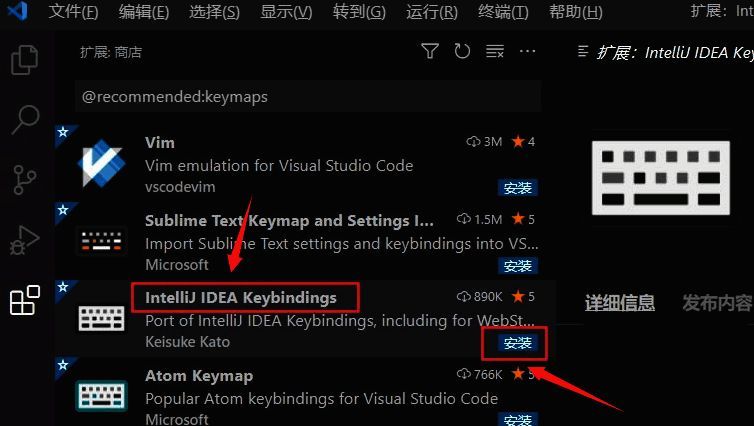Select the extension IntelliJ IDEA editor tab
Screen dimensions: 754x426
point(666,52)
